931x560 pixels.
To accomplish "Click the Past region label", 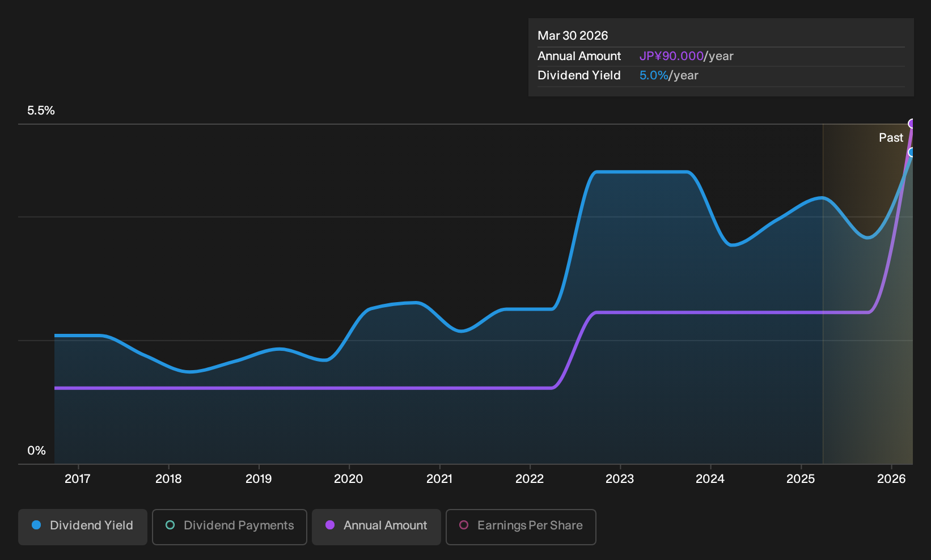I will point(891,138).
